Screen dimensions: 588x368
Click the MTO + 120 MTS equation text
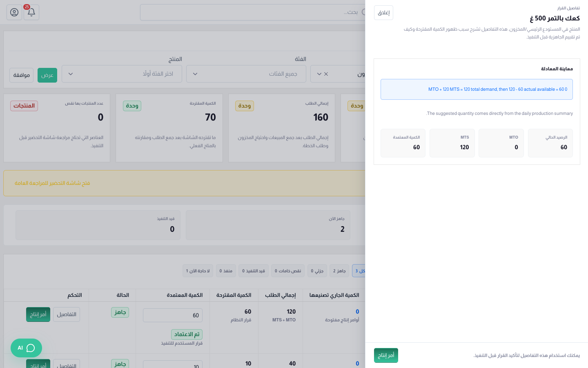click(498, 89)
